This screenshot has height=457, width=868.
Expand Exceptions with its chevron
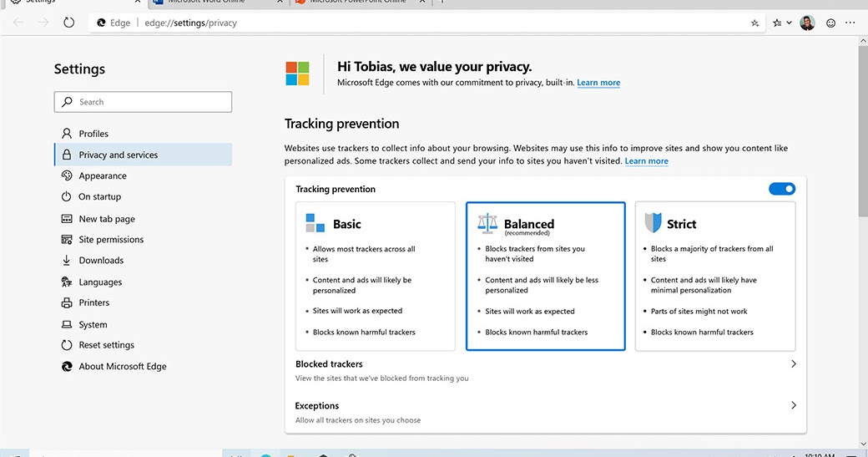click(x=793, y=405)
